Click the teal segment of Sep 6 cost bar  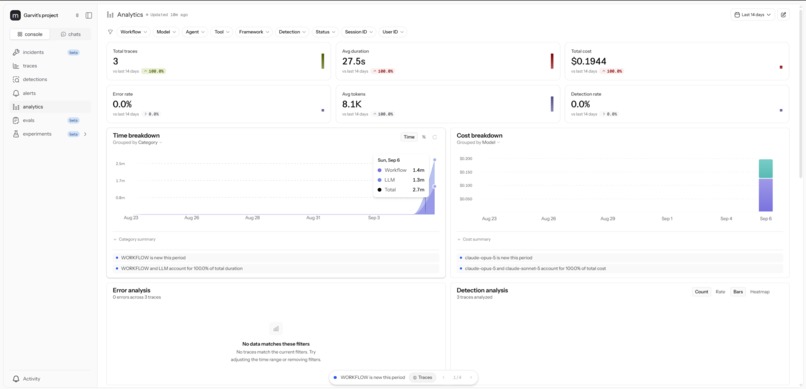[x=765, y=169]
